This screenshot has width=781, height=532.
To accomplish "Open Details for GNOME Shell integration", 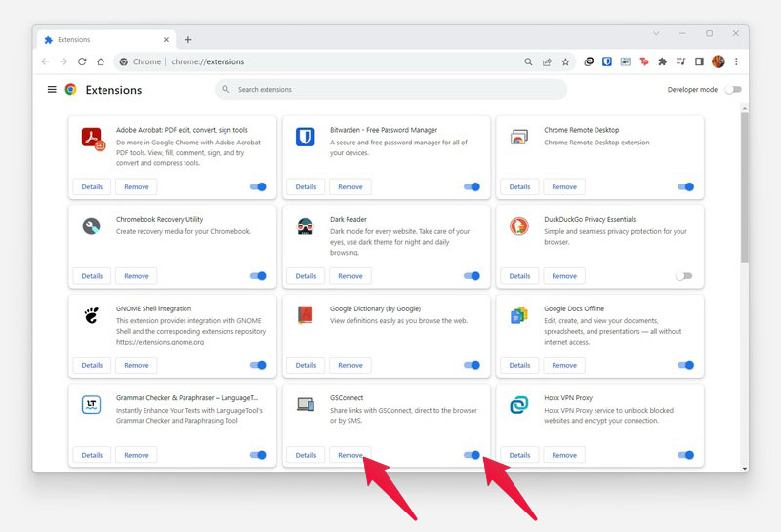I will tap(92, 365).
